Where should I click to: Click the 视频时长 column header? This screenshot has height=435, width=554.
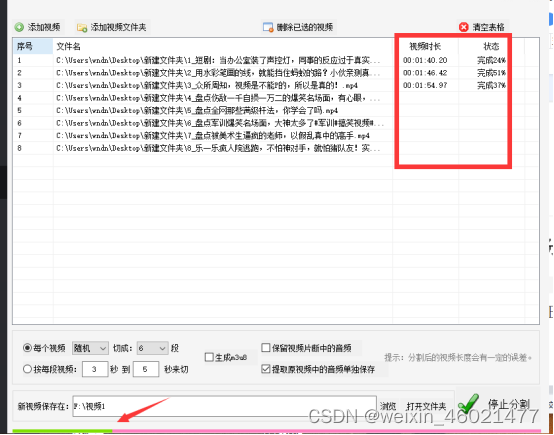[425, 46]
